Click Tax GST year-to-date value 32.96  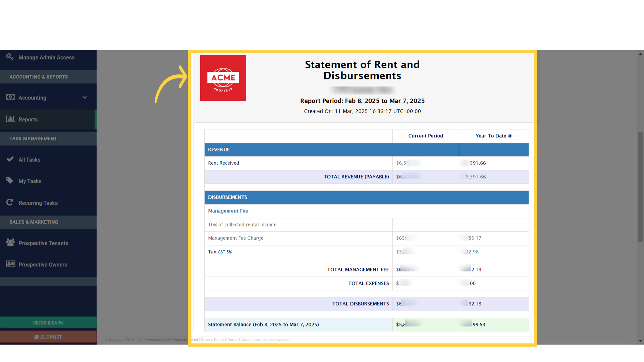tap(472, 252)
